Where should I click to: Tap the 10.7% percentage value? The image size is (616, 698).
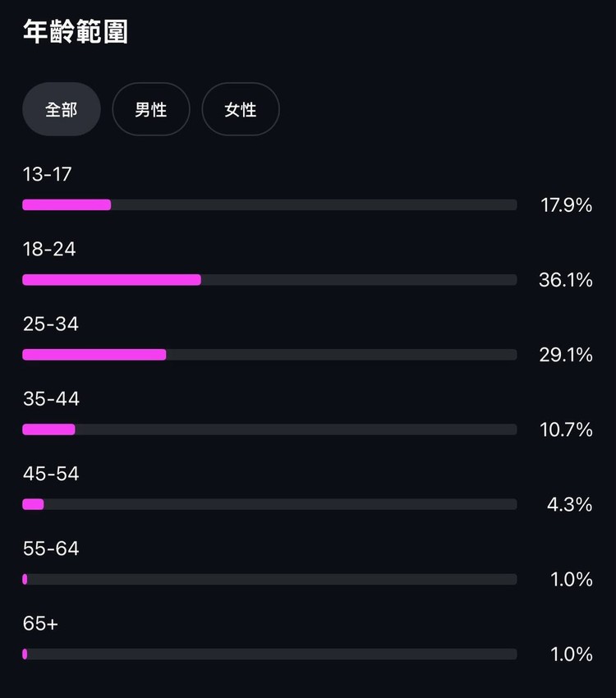(x=566, y=429)
